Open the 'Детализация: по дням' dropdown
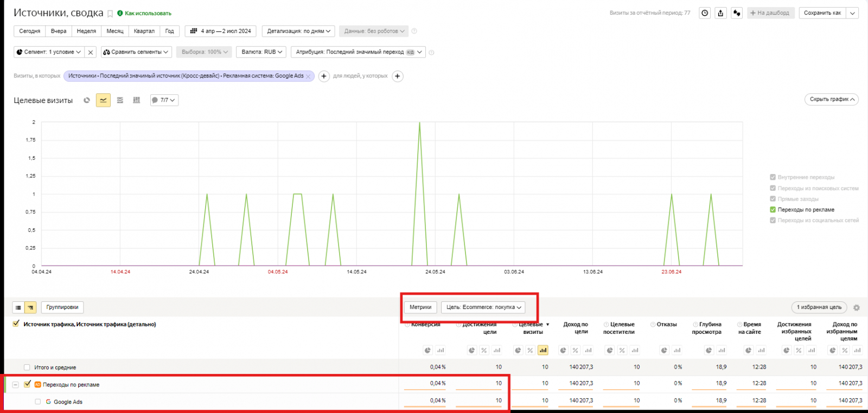This screenshot has width=868, height=413. pos(298,31)
